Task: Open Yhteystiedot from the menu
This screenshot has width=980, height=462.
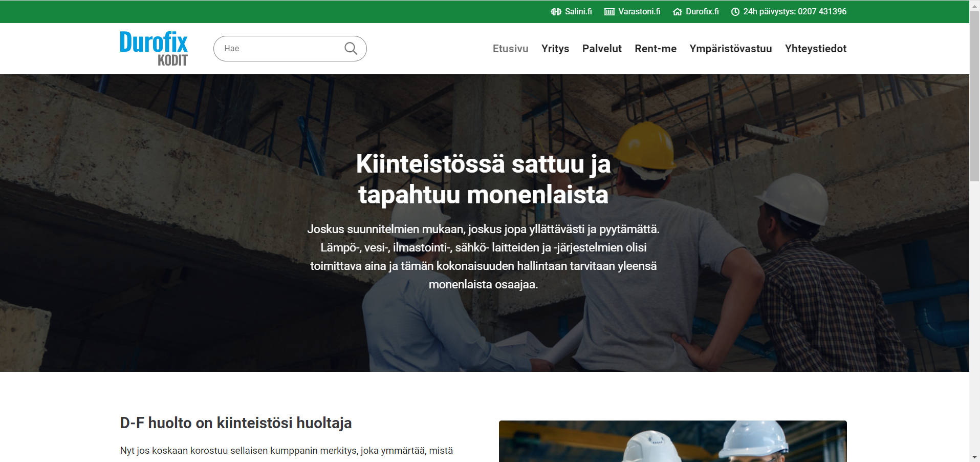Action: click(815, 49)
